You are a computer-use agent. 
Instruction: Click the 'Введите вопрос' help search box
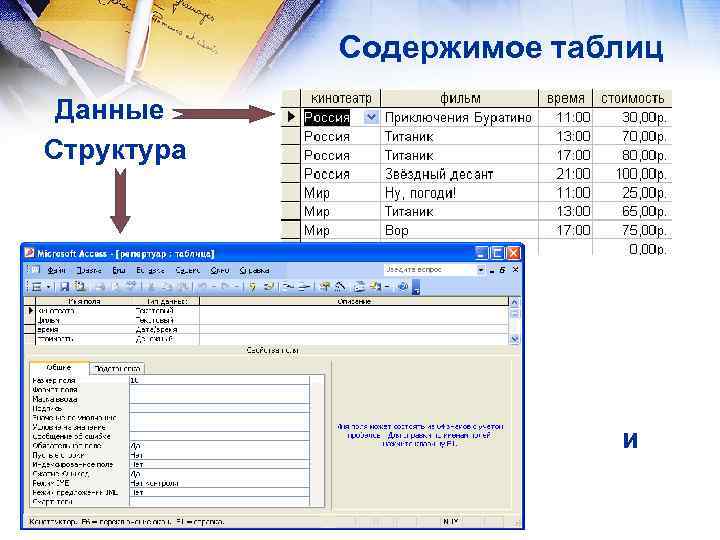tap(429, 270)
